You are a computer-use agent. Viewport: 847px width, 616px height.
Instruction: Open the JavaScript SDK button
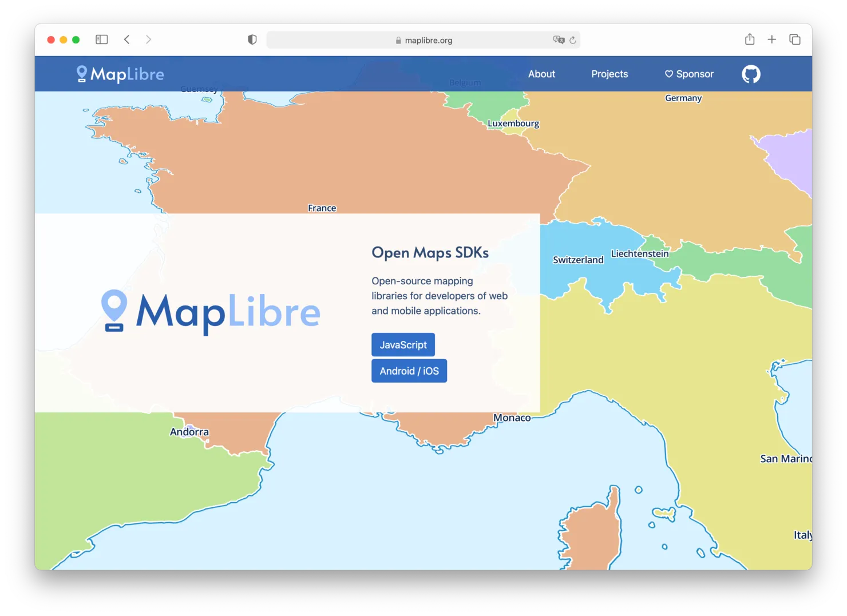(x=403, y=344)
